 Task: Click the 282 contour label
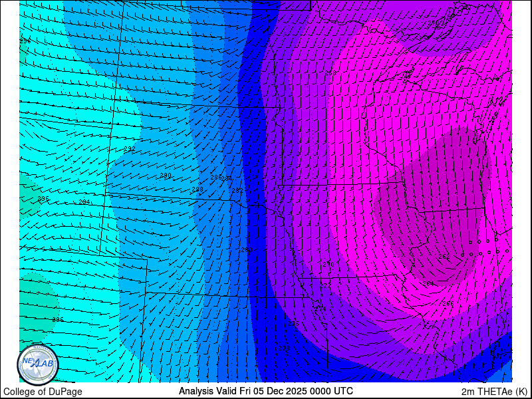pyautogui.click(x=237, y=191)
